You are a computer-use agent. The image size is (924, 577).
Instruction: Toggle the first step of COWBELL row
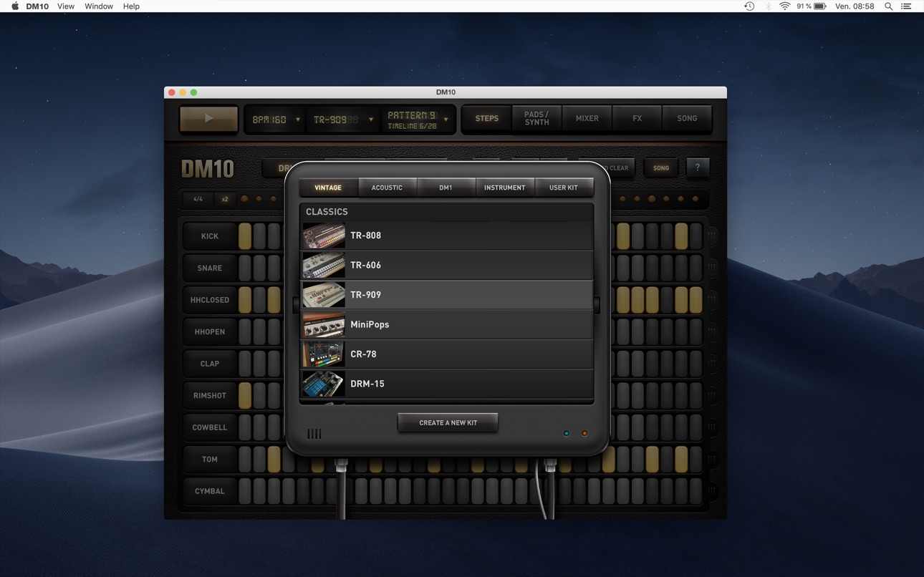(x=245, y=427)
